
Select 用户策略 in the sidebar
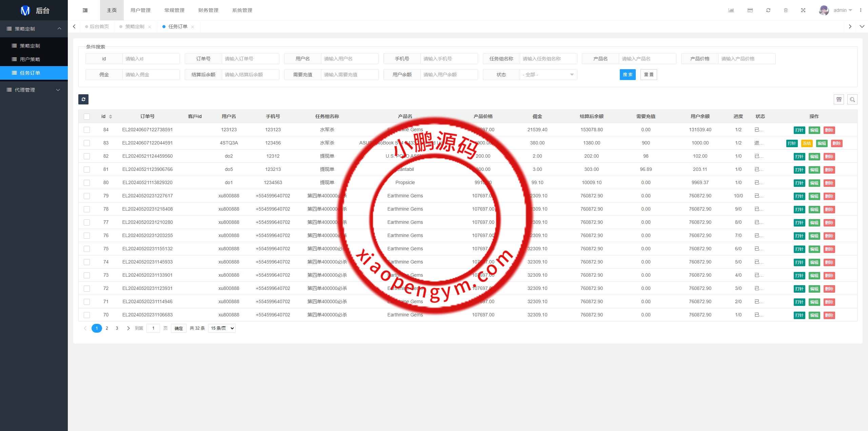pos(30,59)
